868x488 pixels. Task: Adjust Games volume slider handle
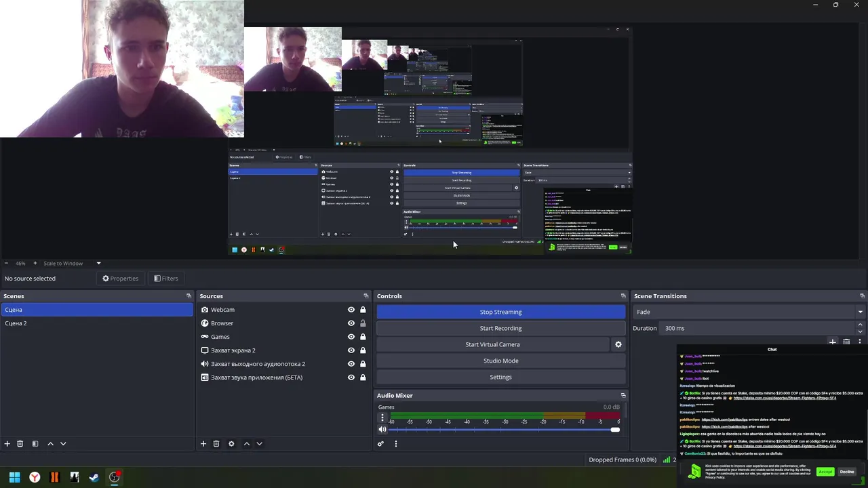(x=615, y=430)
